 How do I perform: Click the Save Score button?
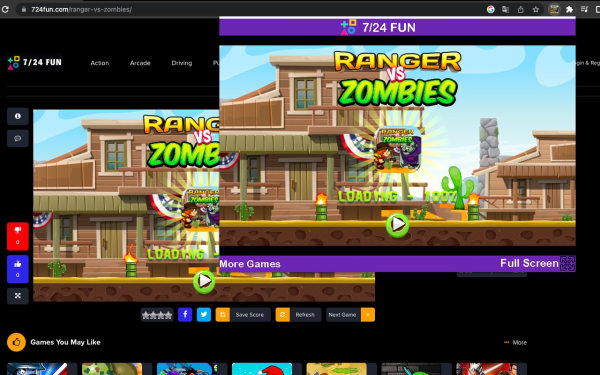243,315
